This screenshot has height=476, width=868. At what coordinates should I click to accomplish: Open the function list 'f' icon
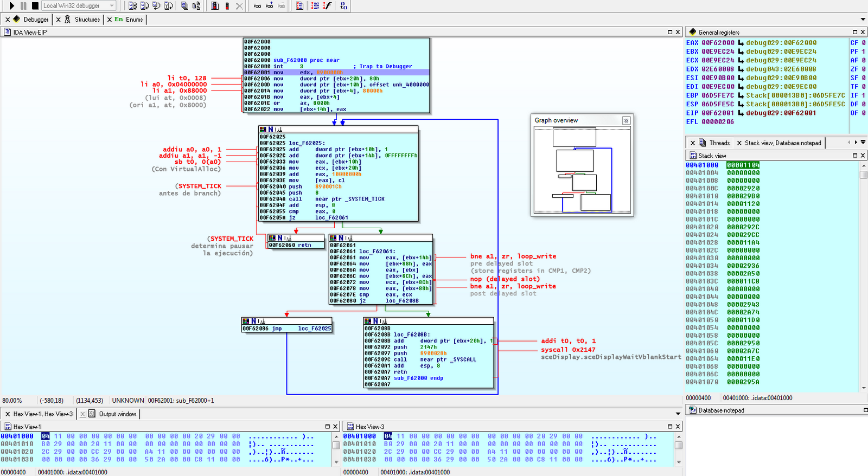328,6
